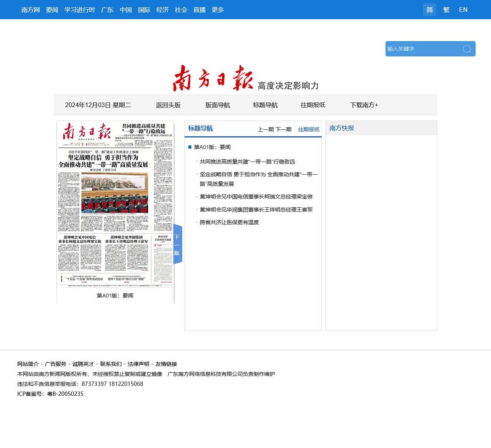
Task: Open 广告服务 footer link
Action: [56, 364]
